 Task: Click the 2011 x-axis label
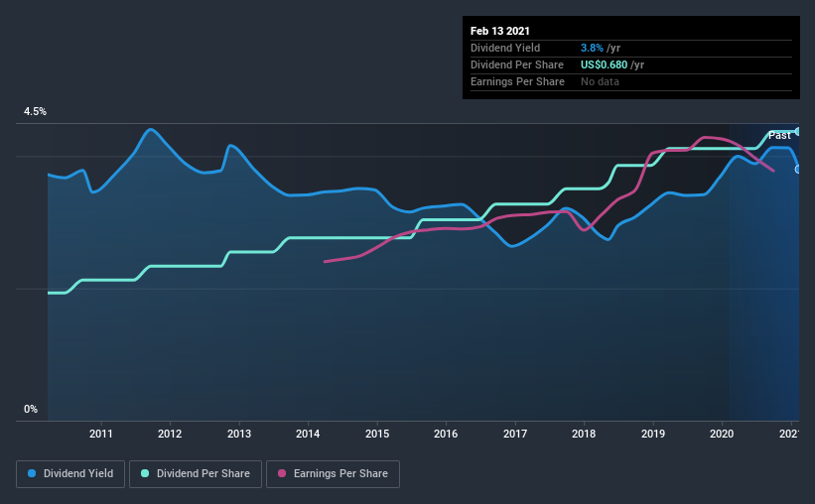click(x=101, y=434)
